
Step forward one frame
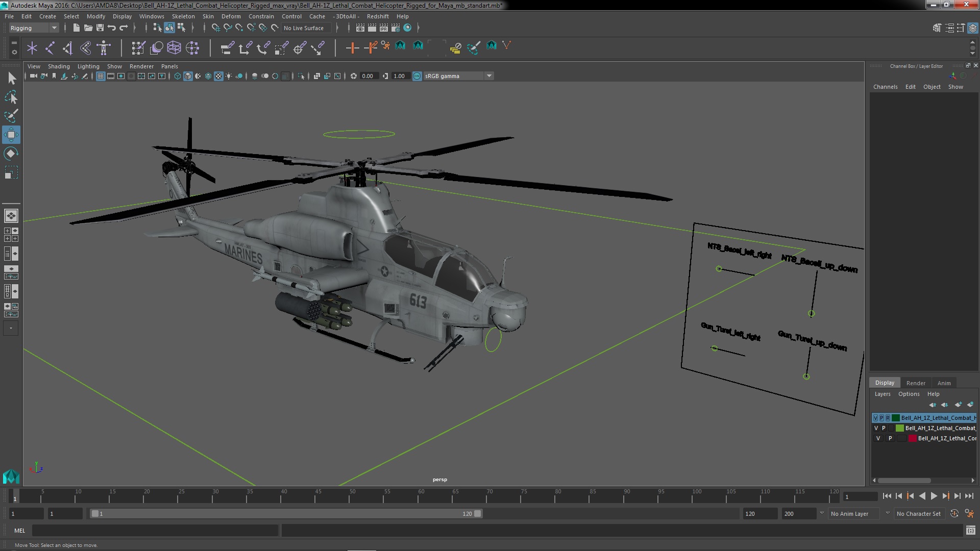[x=957, y=496]
